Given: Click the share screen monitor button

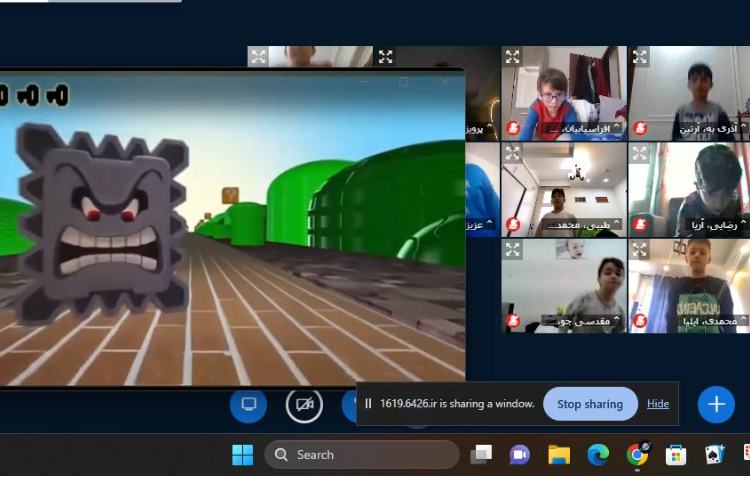Looking at the screenshot, I should click(x=248, y=404).
